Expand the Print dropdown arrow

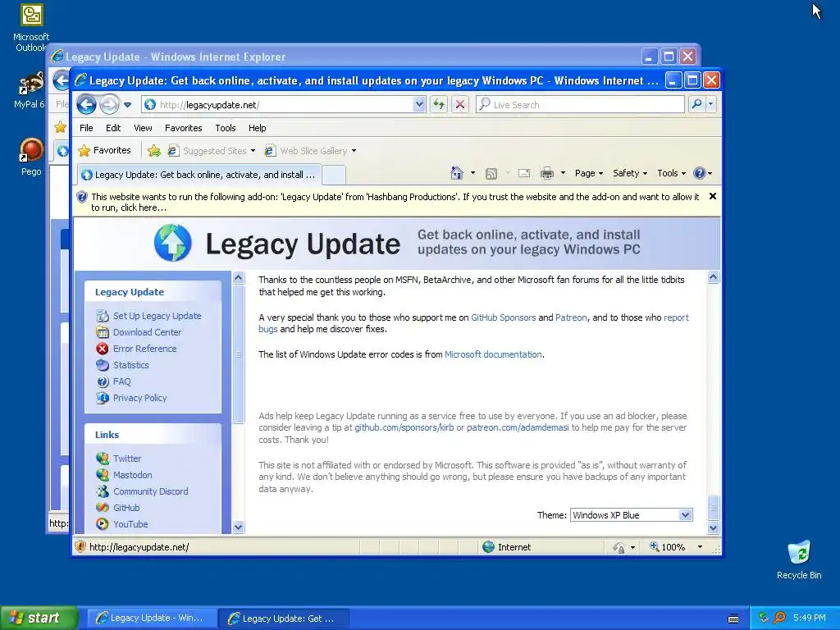563,173
